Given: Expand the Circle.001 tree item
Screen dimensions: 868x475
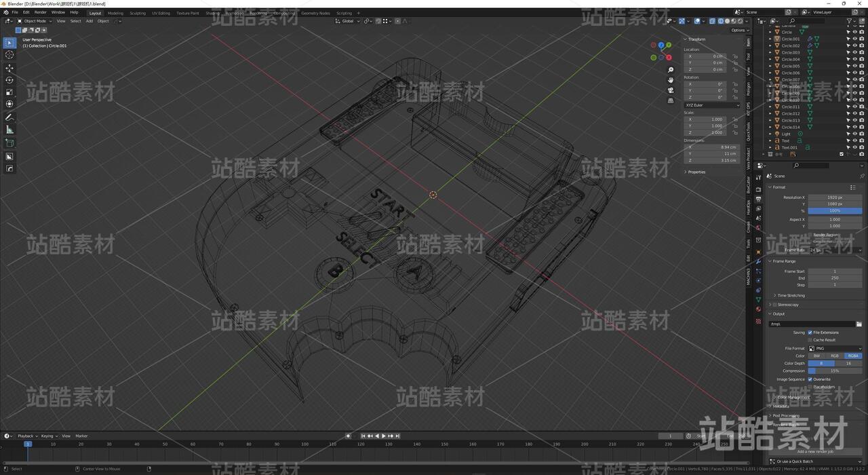Looking at the screenshot, I should 770,39.
